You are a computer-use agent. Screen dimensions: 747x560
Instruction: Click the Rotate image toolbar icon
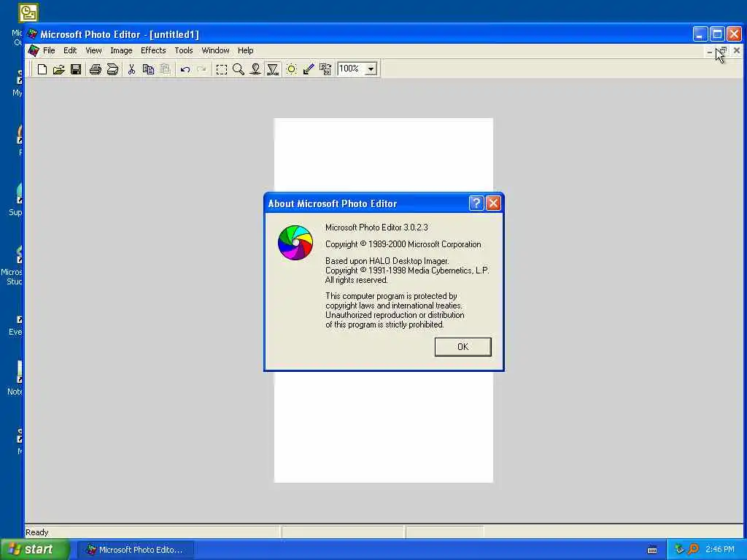pyautogui.click(x=325, y=69)
